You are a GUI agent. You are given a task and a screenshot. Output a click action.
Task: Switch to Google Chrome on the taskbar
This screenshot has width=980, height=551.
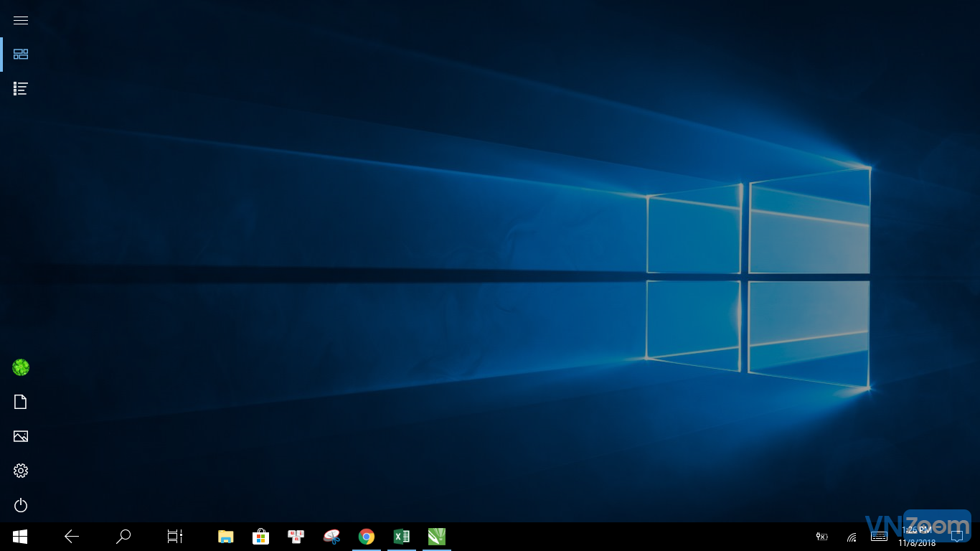367,536
